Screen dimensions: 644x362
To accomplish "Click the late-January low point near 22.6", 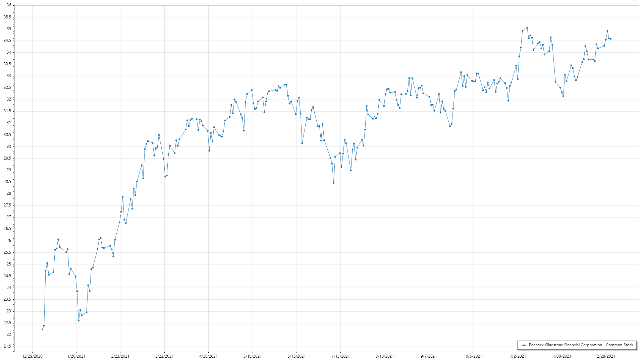I will (x=78, y=320).
